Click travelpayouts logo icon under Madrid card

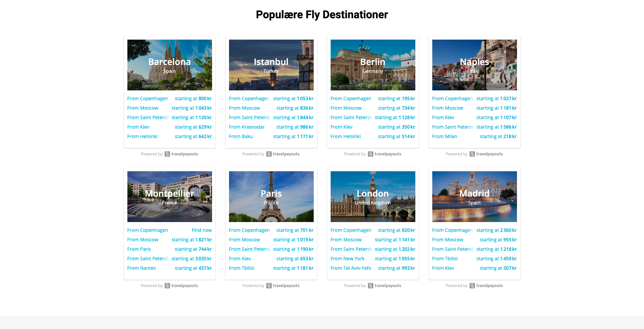click(472, 286)
